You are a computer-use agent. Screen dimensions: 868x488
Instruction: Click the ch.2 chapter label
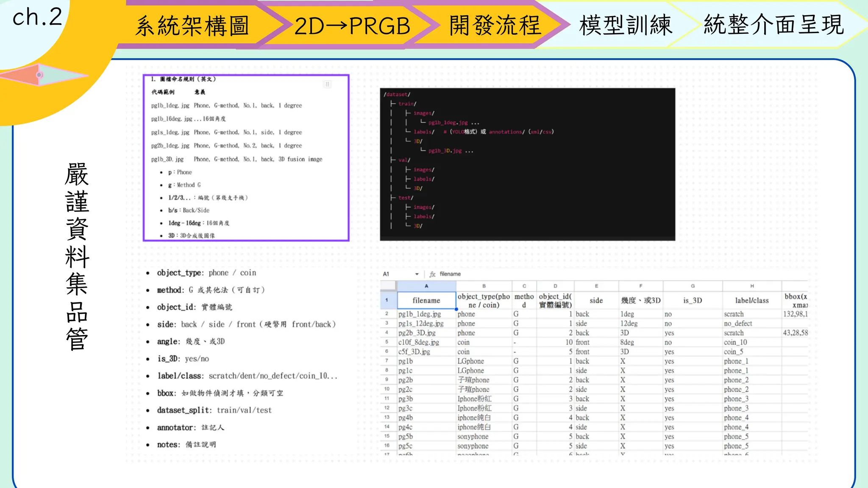point(37,17)
